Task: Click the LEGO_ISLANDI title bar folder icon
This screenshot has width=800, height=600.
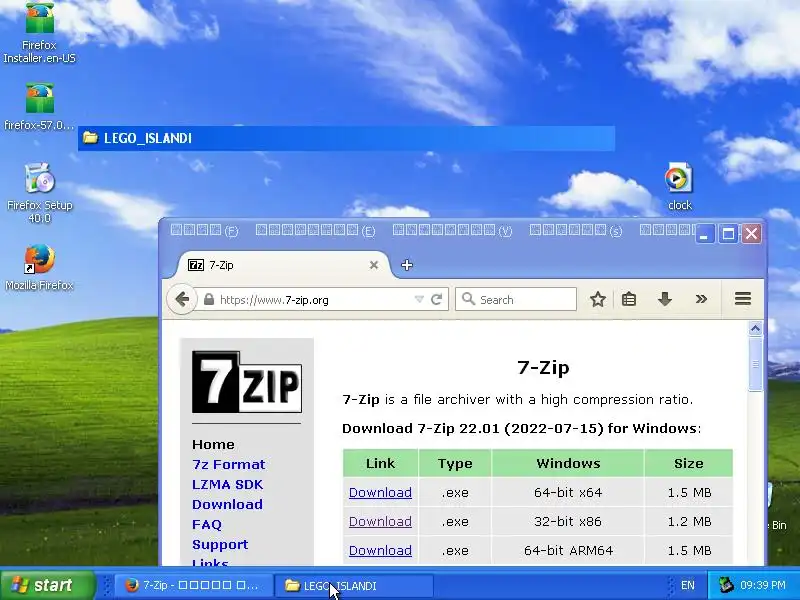Action: click(x=90, y=138)
